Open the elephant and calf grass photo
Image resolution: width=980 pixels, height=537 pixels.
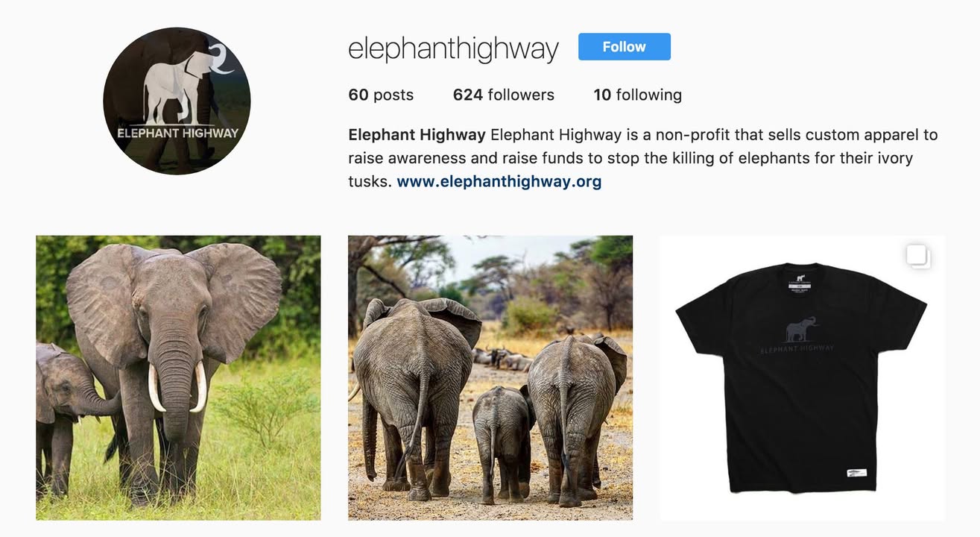[178, 377]
